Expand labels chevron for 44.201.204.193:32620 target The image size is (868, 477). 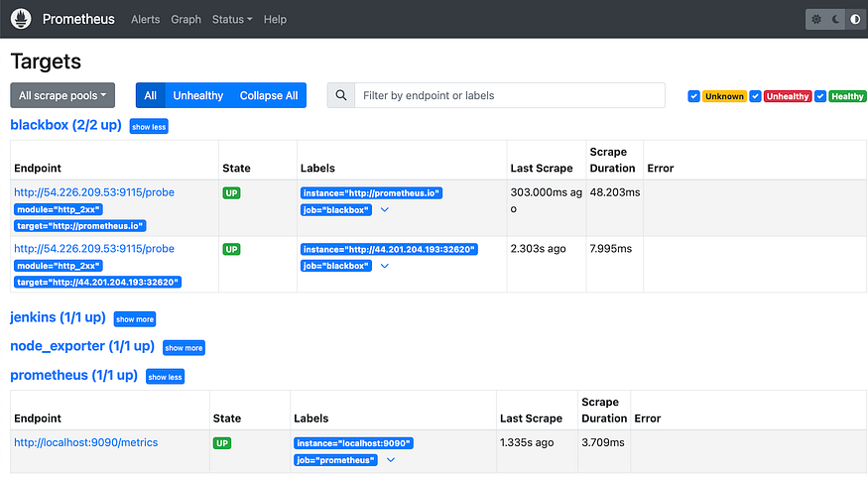385,266
